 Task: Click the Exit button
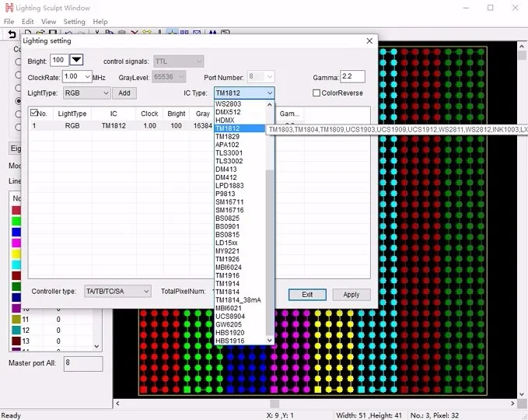(307, 294)
